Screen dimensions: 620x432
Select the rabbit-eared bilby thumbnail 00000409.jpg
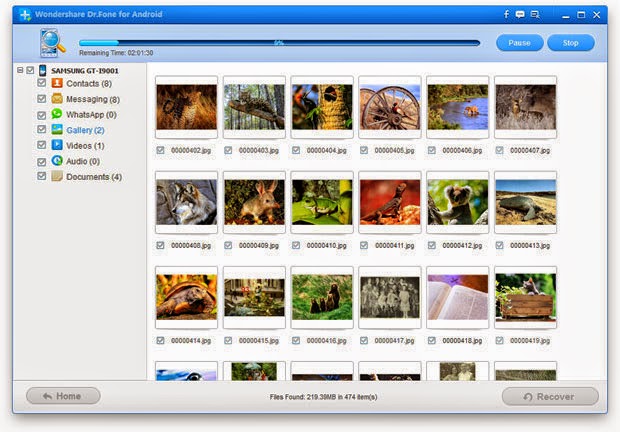[x=254, y=202]
